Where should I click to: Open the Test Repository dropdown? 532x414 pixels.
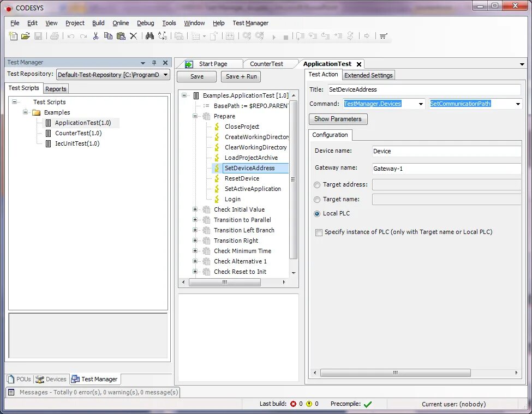165,75
